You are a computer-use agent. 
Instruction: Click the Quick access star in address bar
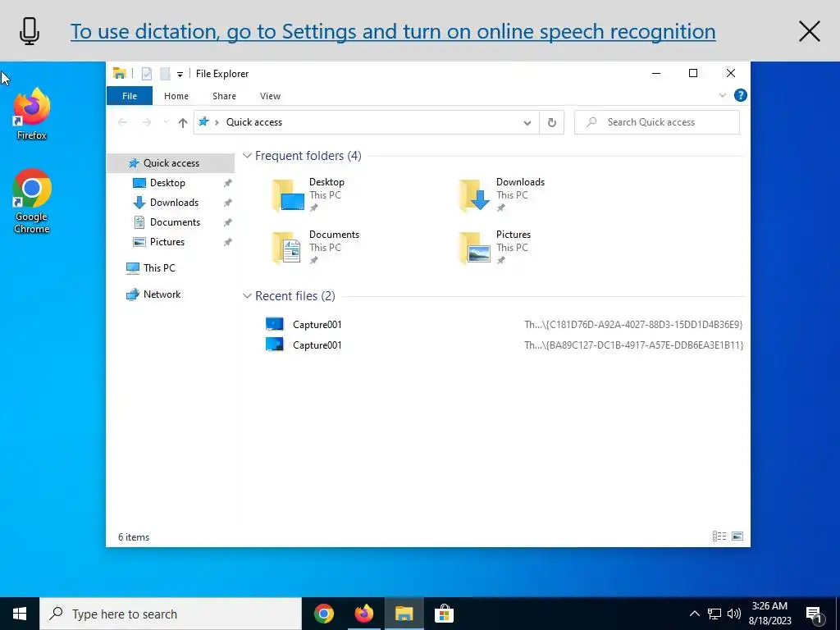coord(203,121)
